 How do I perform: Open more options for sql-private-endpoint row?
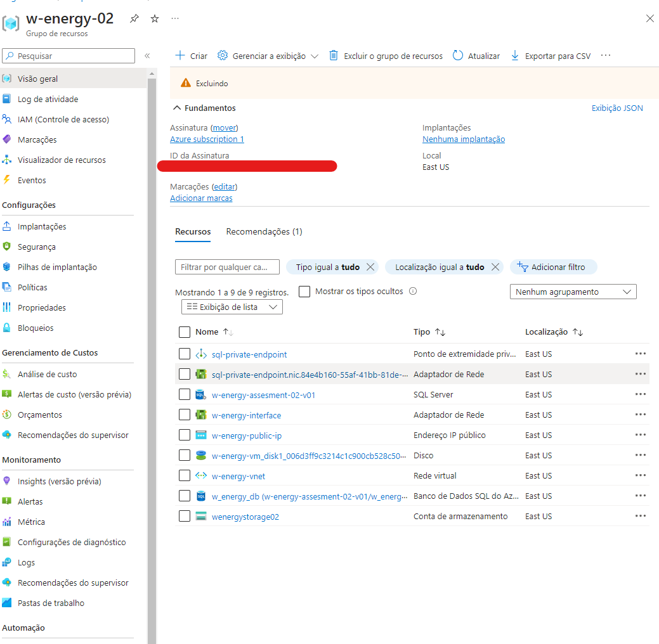(x=640, y=354)
